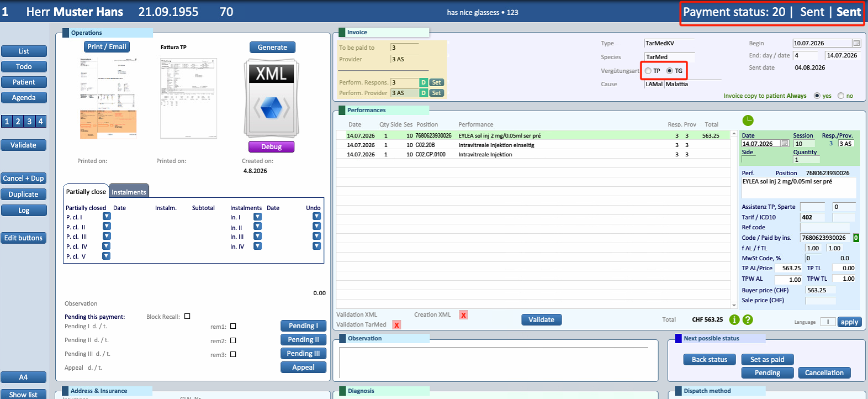Open the In. IV instalment dropdown arrow

pos(257,246)
